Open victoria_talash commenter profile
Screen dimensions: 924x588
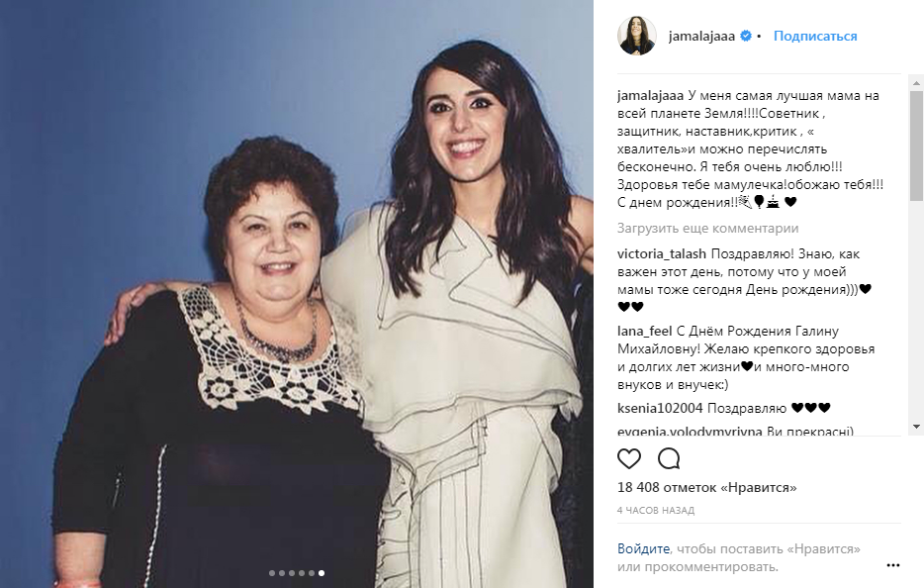pos(661,254)
